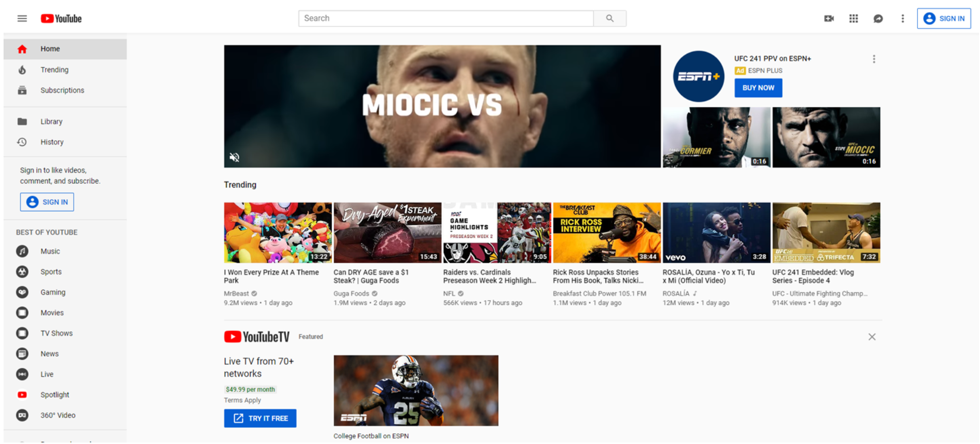Open the 360° Video channel icon

[x=22, y=415]
